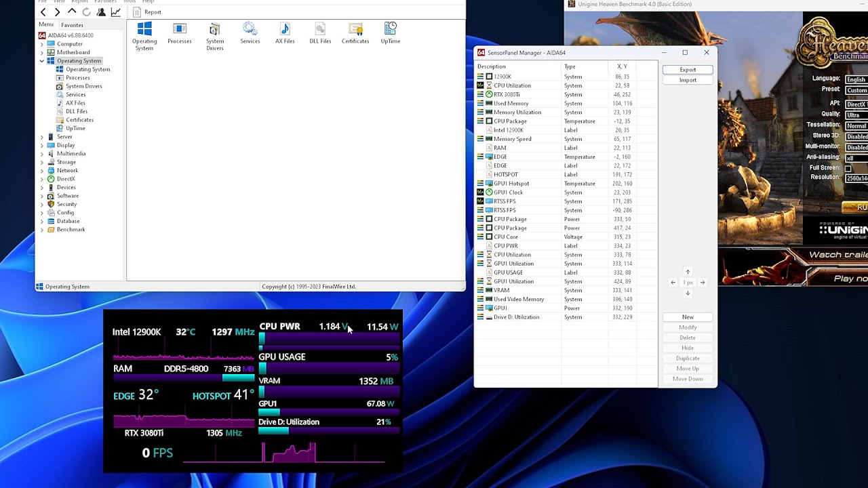
Task: Expand the Storage tree node
Action: (42, 162)
